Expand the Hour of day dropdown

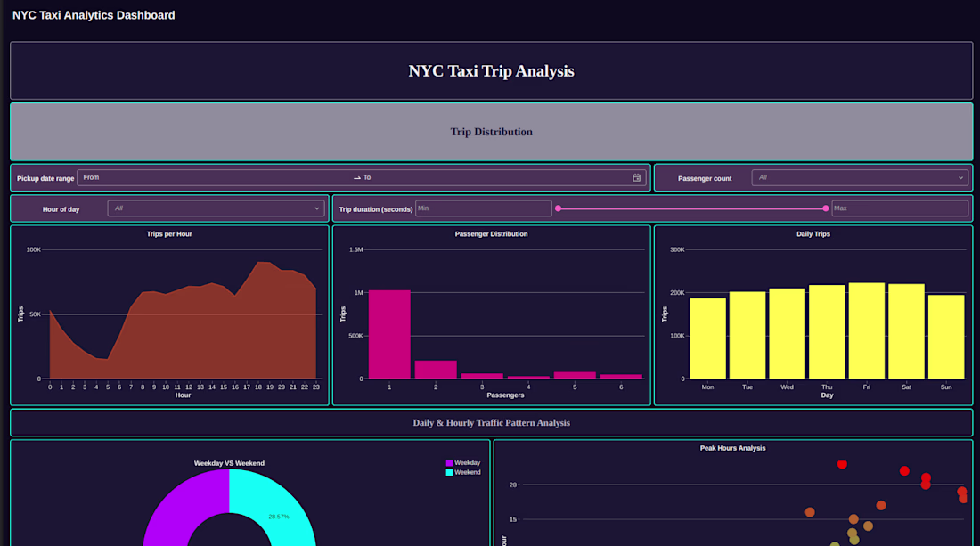coord(216,208)
